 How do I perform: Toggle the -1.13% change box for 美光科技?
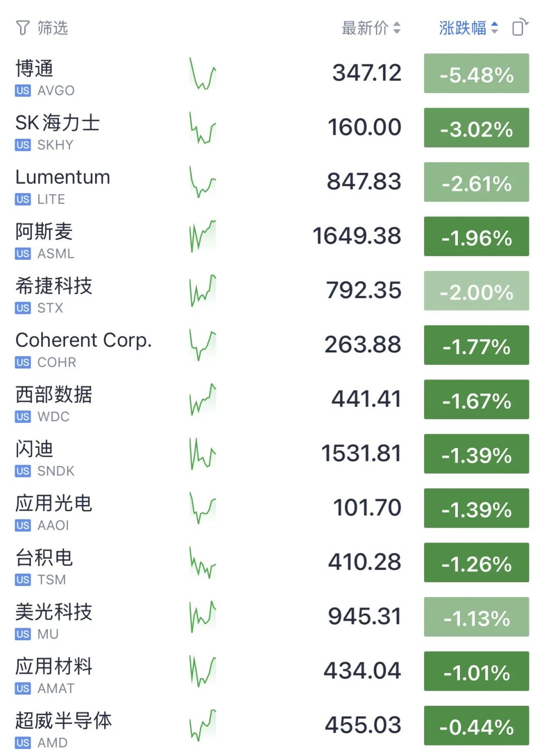[477, 617]
